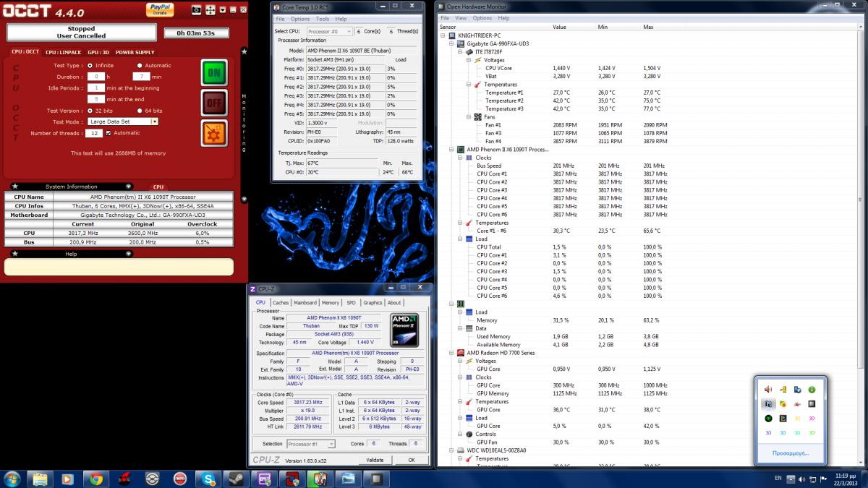Toggle the Automatic number of threads checkbox
868x488 pixels.
[x=109, y=133]
